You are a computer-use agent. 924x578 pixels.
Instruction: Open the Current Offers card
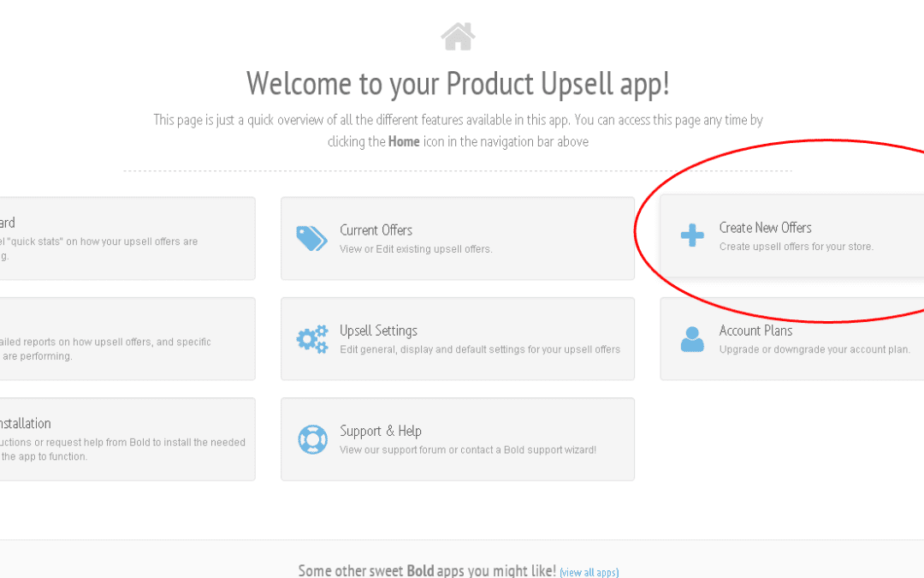(x=458, y=238)
